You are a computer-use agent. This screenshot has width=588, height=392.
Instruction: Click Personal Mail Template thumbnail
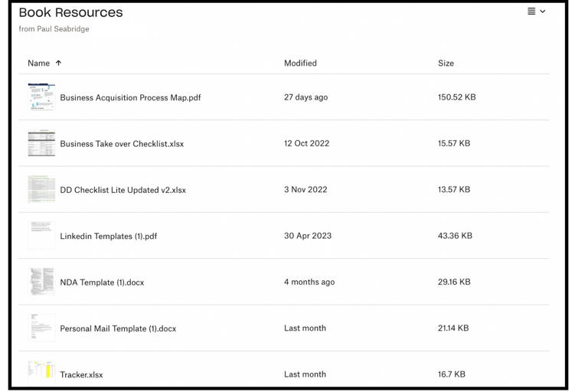pyautogui.click(x=41, y=328)
